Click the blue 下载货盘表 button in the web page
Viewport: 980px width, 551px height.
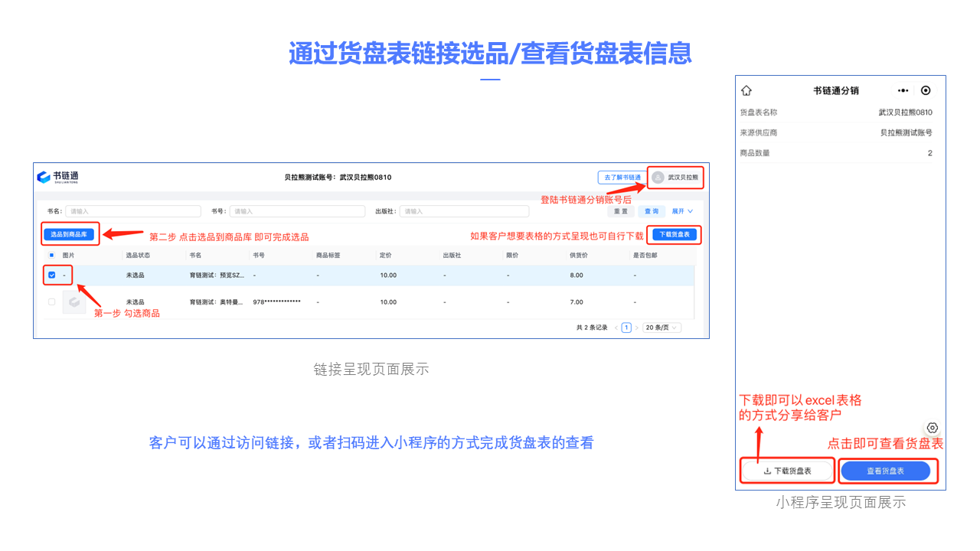[675, 234]
